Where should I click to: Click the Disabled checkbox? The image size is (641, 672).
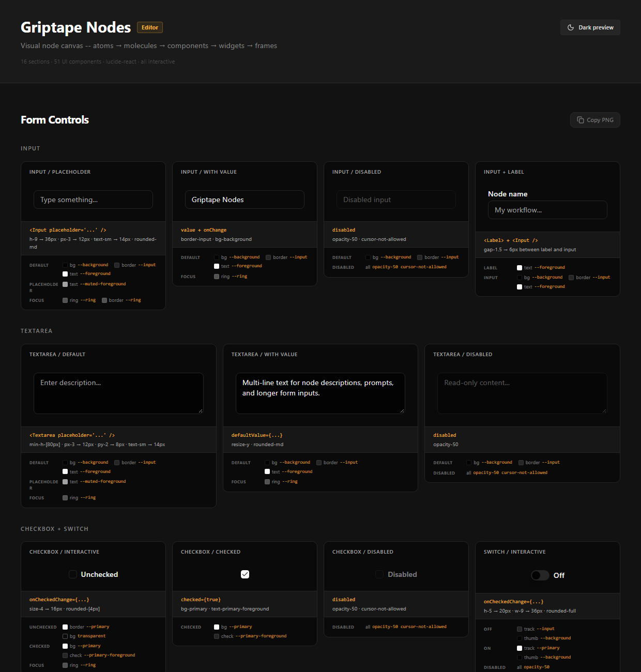click(379, 574)
